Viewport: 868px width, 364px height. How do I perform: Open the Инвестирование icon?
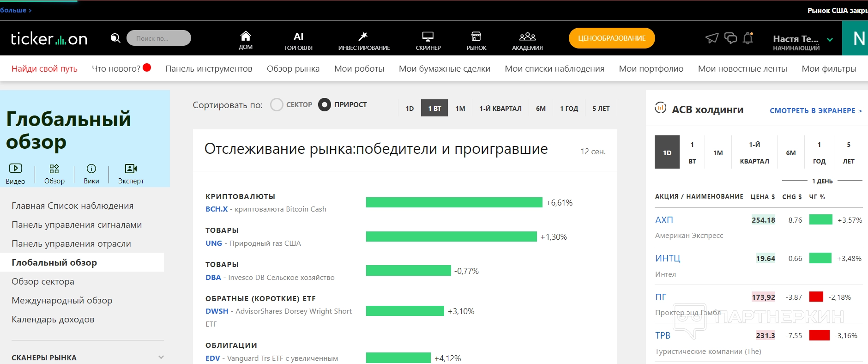(x=363, y=36)
